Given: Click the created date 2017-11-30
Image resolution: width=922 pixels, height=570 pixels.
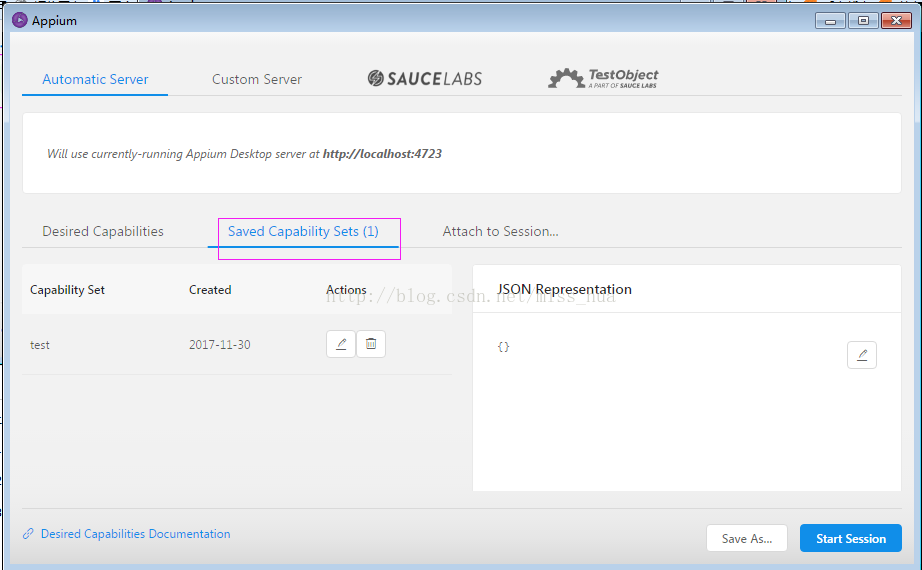Looking at the screenshot, I should click(219, 345).
